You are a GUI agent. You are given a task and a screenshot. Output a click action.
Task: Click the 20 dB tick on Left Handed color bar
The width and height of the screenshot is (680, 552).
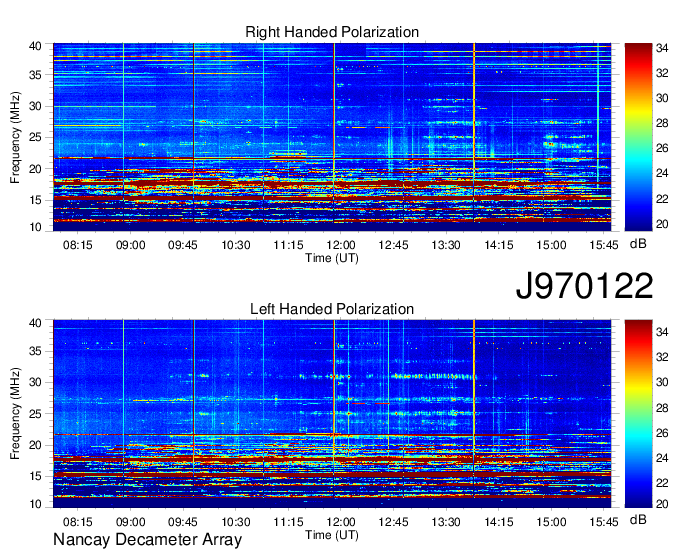point(662,504)
